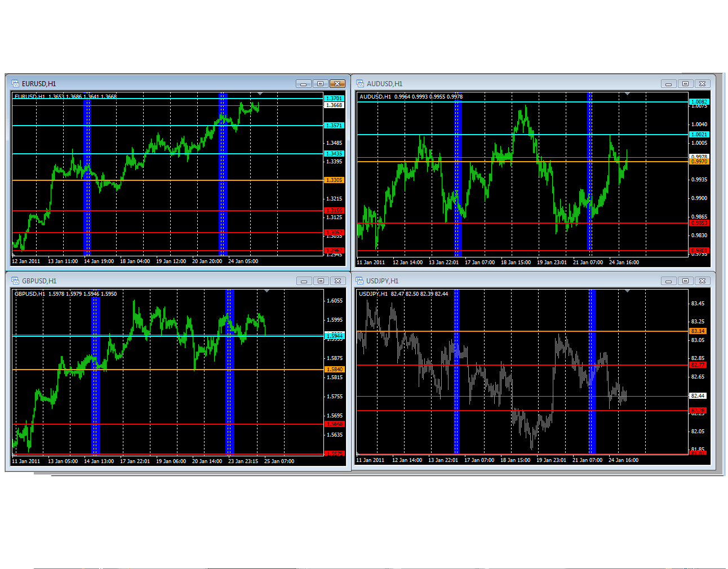Click the 83.45 price scale value in USDJPY

tap(698, 304)
